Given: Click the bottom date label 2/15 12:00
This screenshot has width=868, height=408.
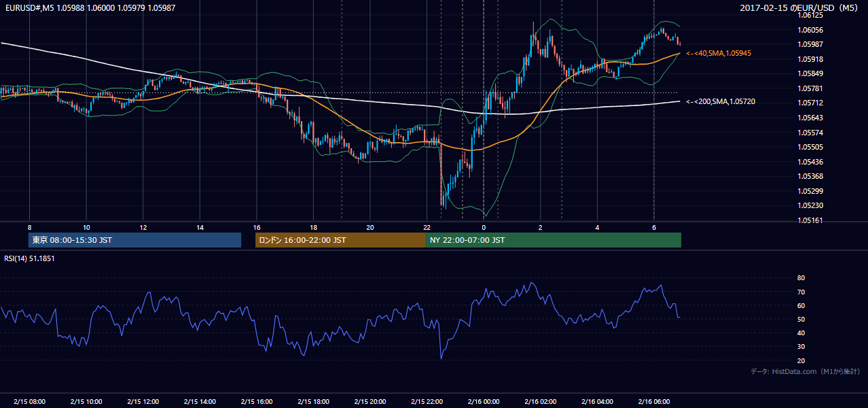Looking at the screenshot, I should click(143, 401).
